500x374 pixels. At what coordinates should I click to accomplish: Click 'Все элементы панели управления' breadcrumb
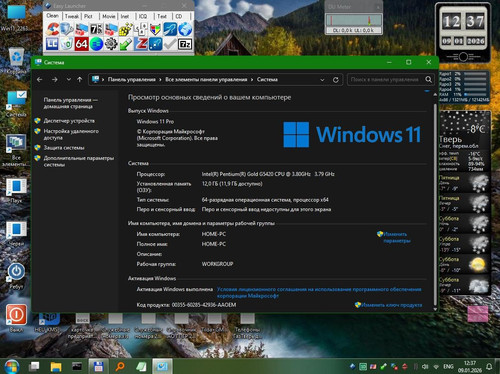206,80
